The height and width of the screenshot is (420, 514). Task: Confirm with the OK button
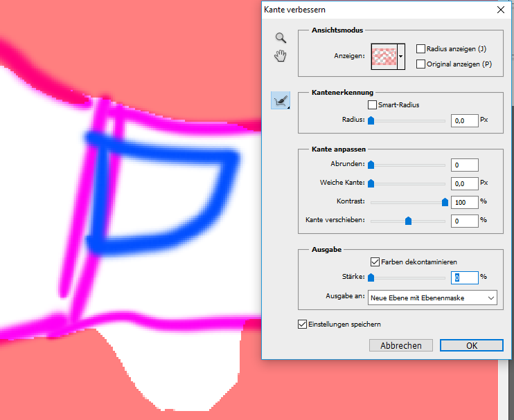471,345
